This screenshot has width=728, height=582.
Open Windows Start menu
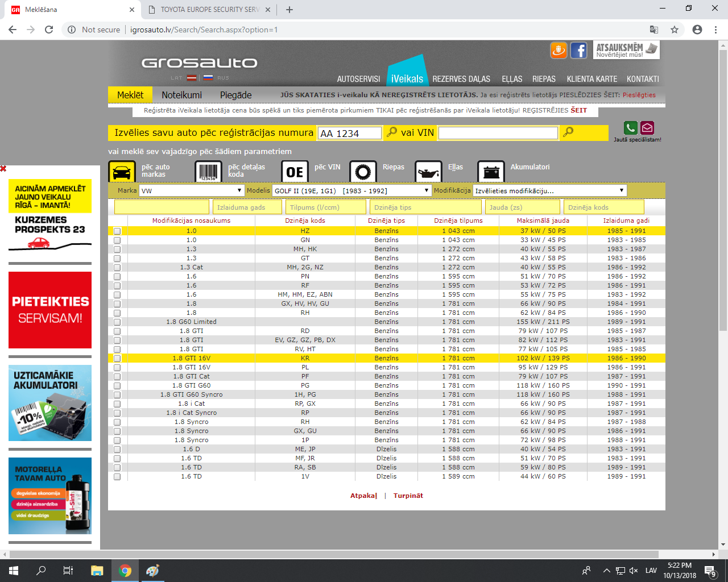tap(14, 571)
